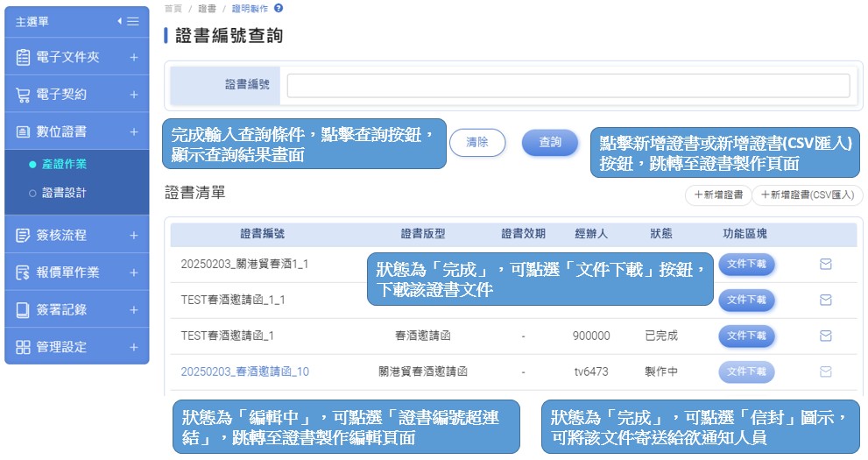
Task: Click envelope icon for TEST春酒邀請函_1 row
Action: [825, 336]
